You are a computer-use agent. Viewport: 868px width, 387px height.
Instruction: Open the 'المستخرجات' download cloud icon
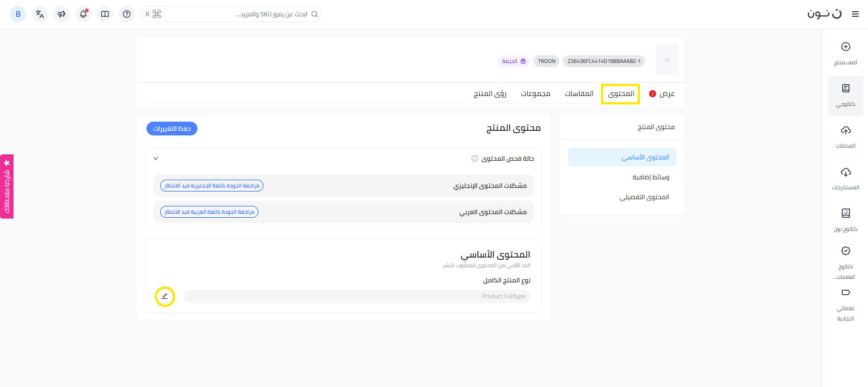coord(845,172)
